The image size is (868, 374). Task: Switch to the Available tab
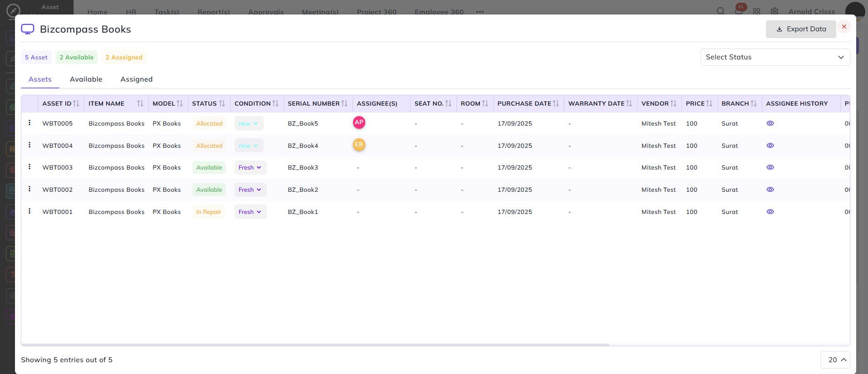[x=86, y=79]
